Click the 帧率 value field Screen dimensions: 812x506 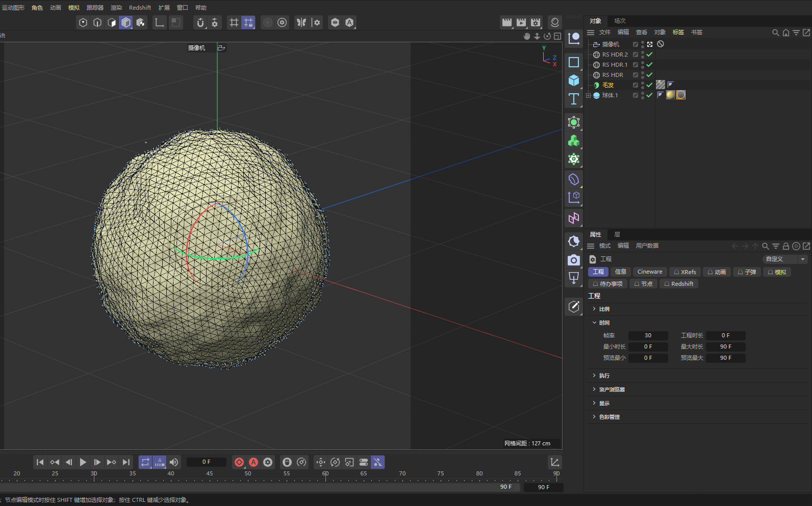point(648,335)
